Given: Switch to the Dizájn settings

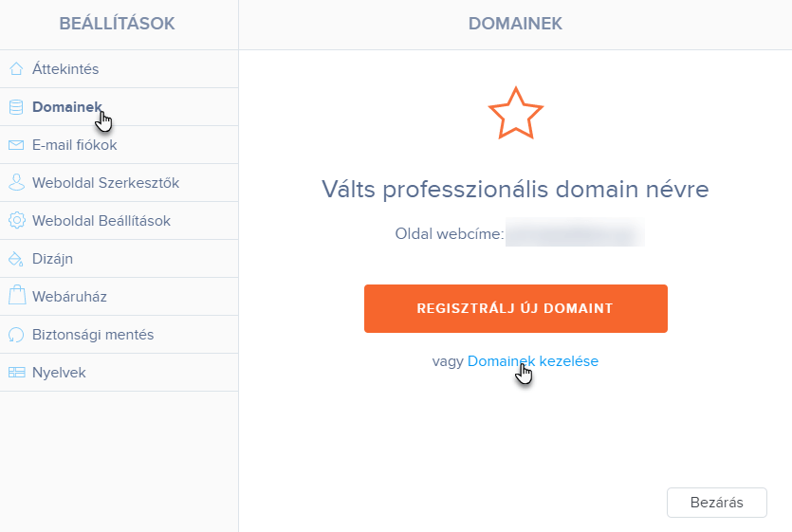Looking at the screenshot, I should click(x=120, y=259).
